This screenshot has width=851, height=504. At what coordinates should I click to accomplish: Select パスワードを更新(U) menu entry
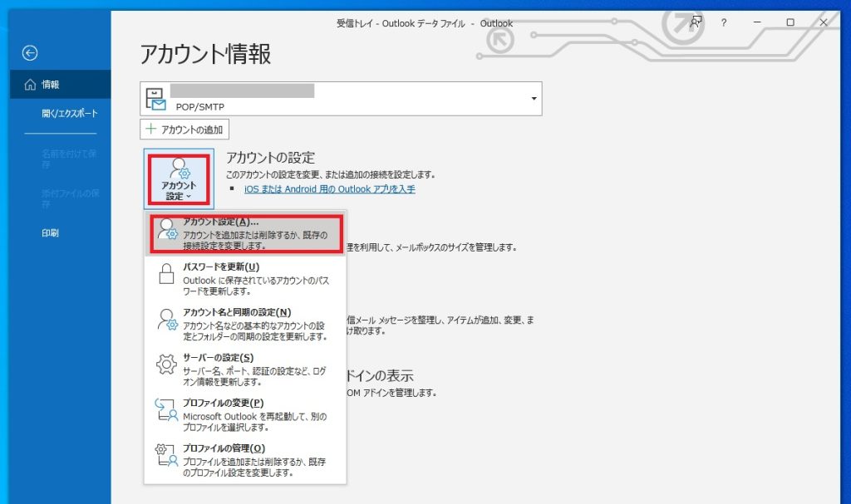(x=245, y=278)
